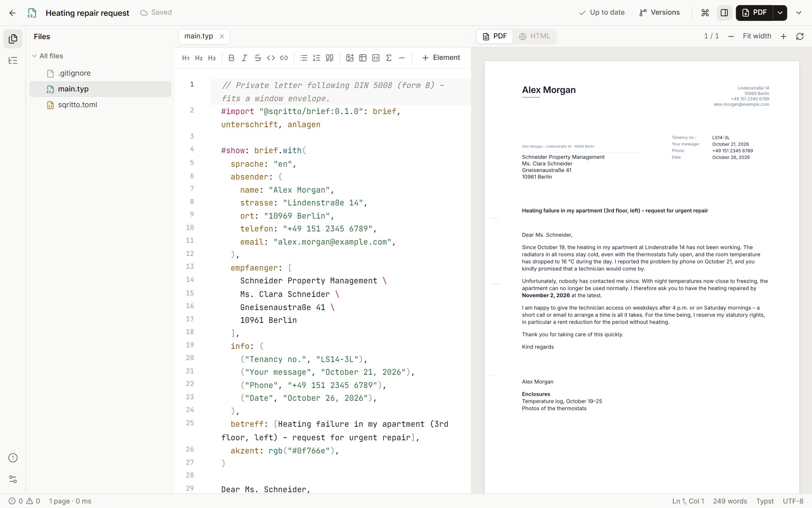Insert a Heading 3
The height and width of the screenshot is (508, 812).
(x=212, y=58)
